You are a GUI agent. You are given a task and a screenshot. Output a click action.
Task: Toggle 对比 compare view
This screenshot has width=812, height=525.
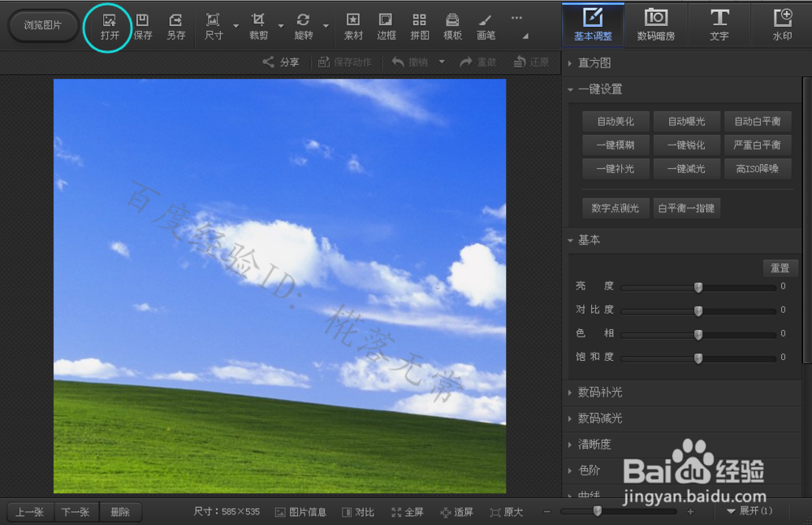tap(358, 512)
